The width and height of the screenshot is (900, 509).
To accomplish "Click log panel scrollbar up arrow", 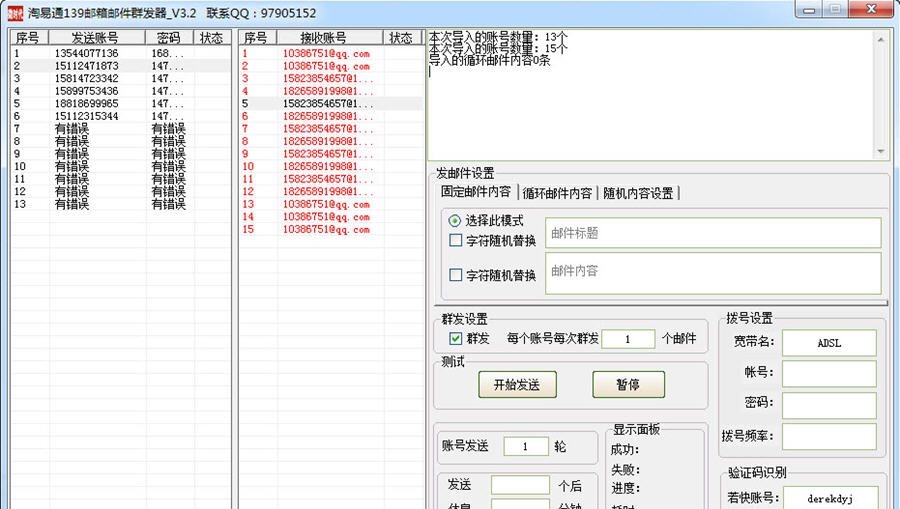I will point(880,39).
